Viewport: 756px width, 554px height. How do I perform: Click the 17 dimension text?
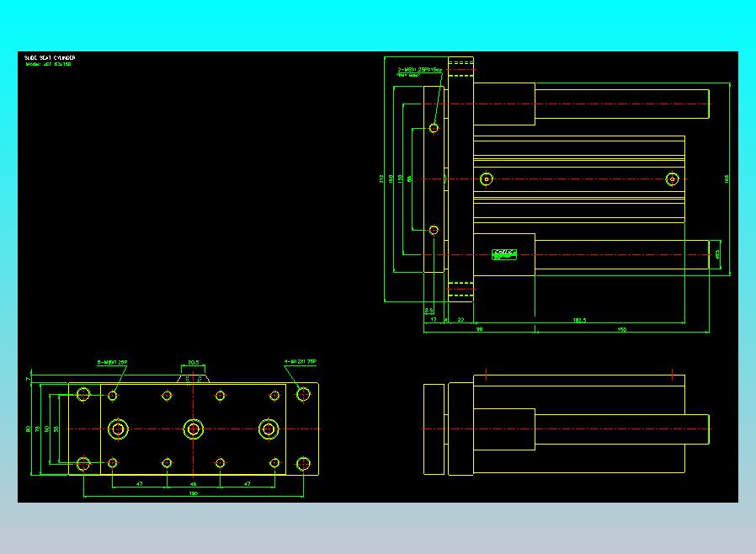pos(434,320)
